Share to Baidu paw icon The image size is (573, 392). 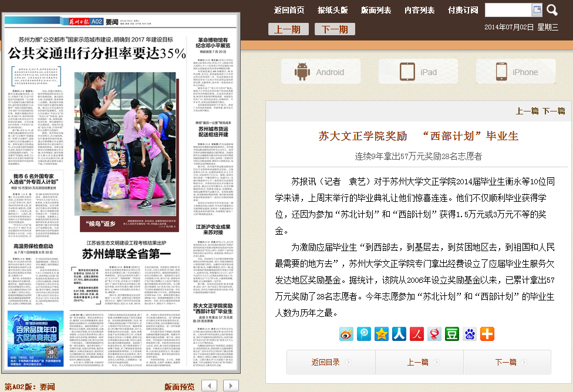click(x=470, y=334)
